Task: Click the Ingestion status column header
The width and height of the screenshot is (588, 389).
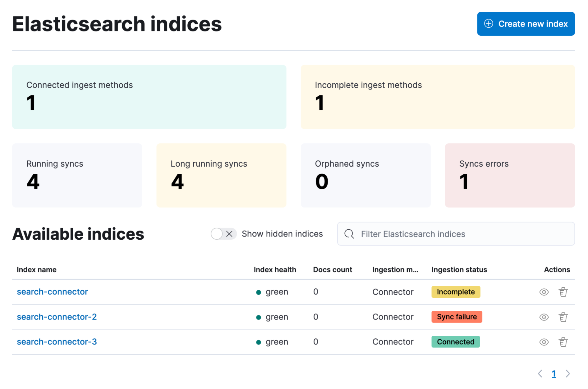Action: click(459, 269)
